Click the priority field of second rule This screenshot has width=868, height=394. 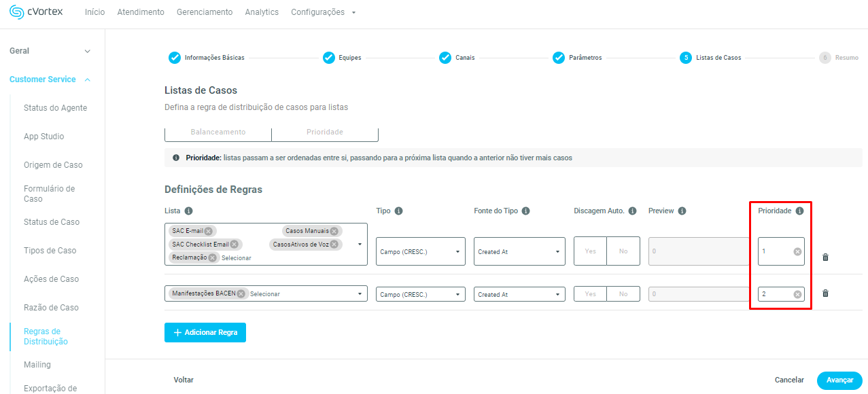click(x=775, y=294)
